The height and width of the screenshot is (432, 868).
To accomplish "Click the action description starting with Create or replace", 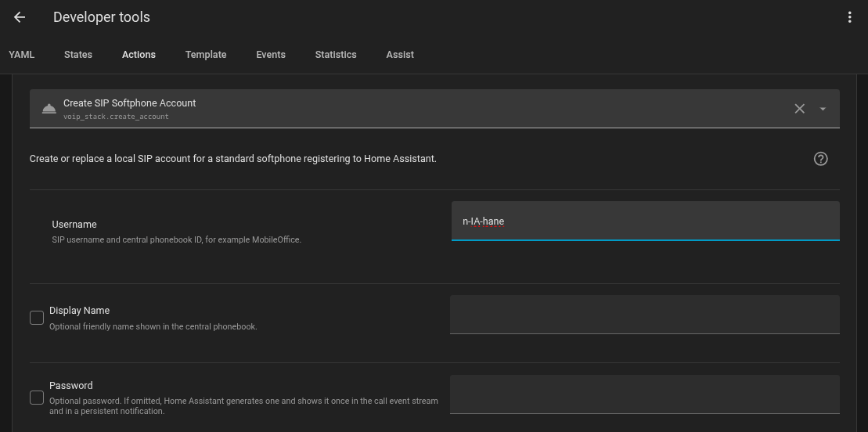I will tap(233, 159).
